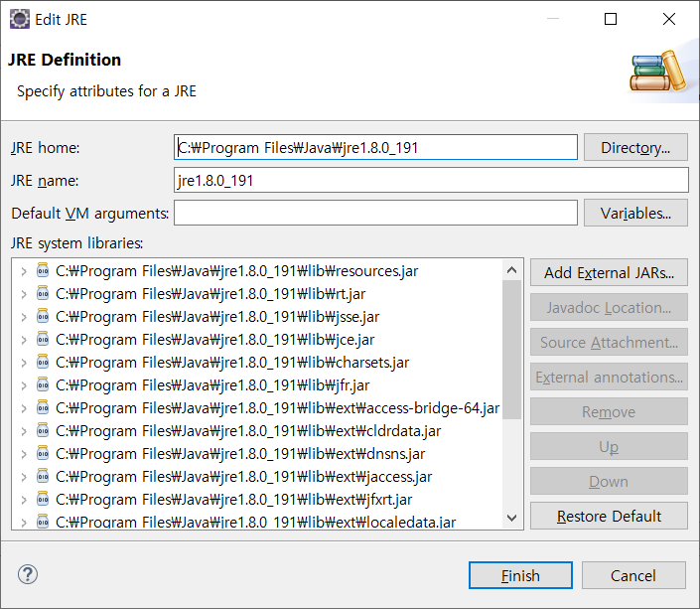
Task: Select the ext\jfxrt.jar path row
Action: click(234, 499)
